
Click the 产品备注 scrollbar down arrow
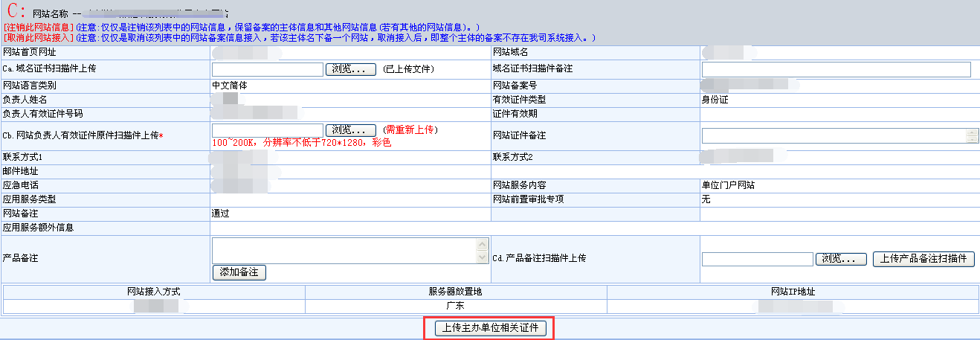click(x=483, y=257)
